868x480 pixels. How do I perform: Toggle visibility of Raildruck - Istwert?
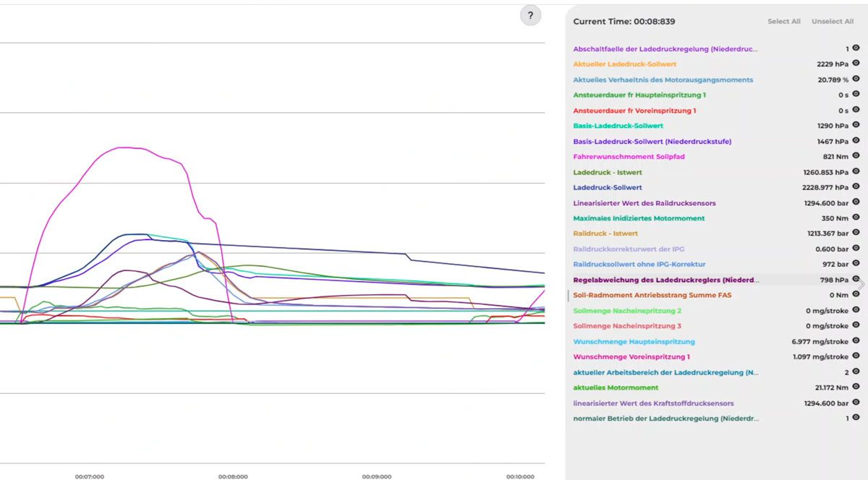[856, 233]
